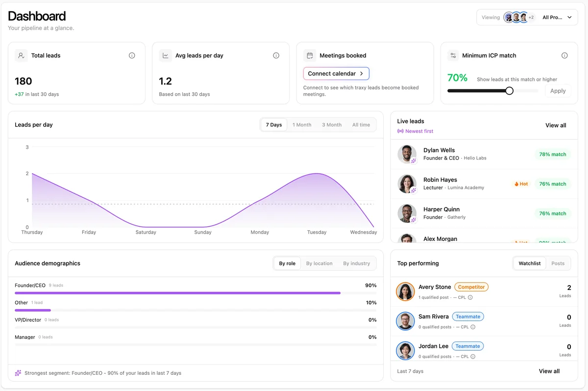Click the CPL info icon for Jordan Lee
588x391 pixels.
pos(473,357)
